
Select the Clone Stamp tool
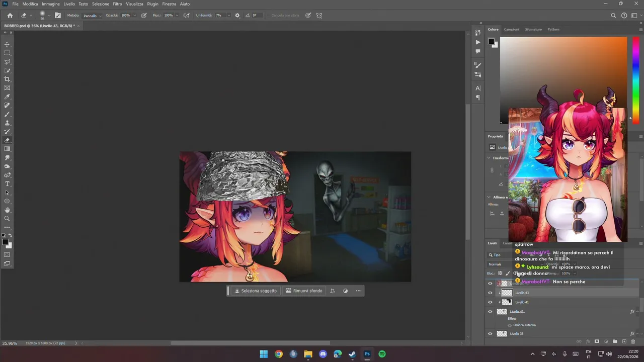[7, 123]
